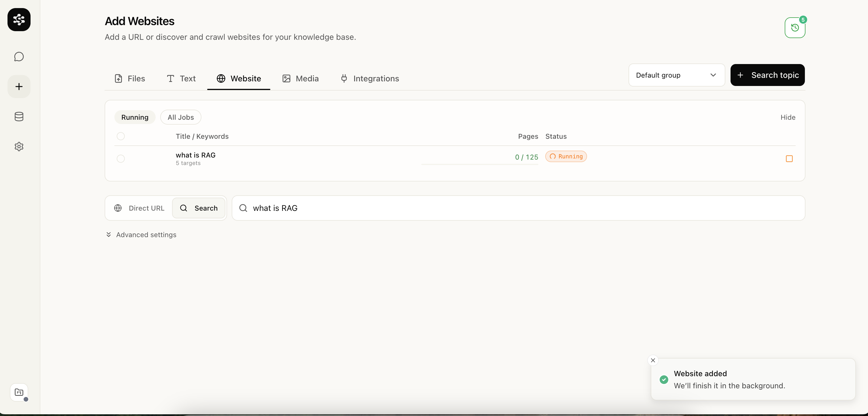Click the Status column header
The width and height of the screenshot is (868, 416).
[556, 136]
